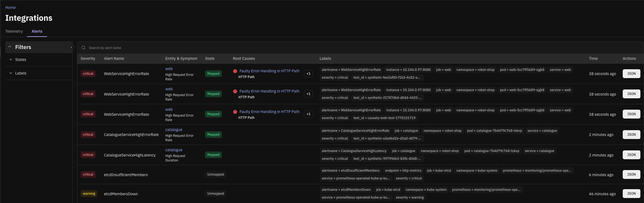Open catalogue entity link for CatalogueServiceHighLatency
This screenshot has height=203, width=644.
point(174,150)
